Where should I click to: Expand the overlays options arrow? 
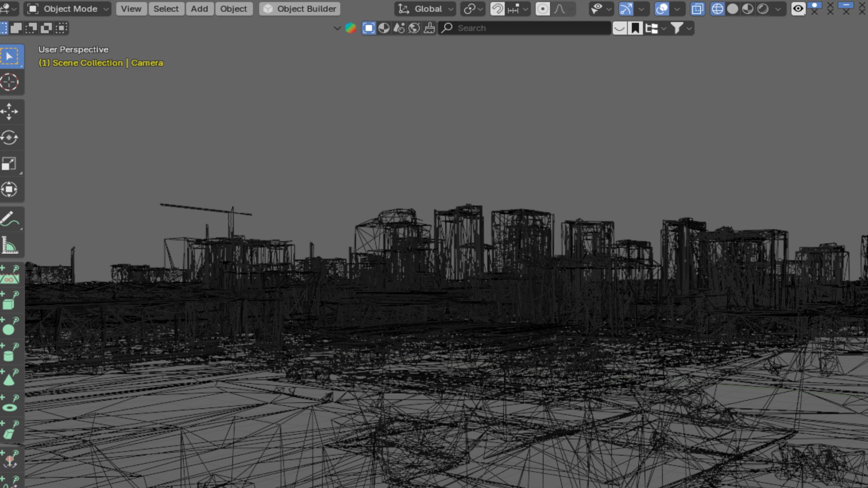[677, 9]
